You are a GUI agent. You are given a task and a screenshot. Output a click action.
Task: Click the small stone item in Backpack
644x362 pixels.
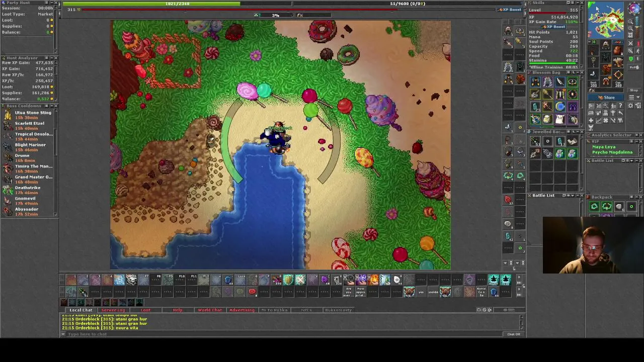(619, 207)
